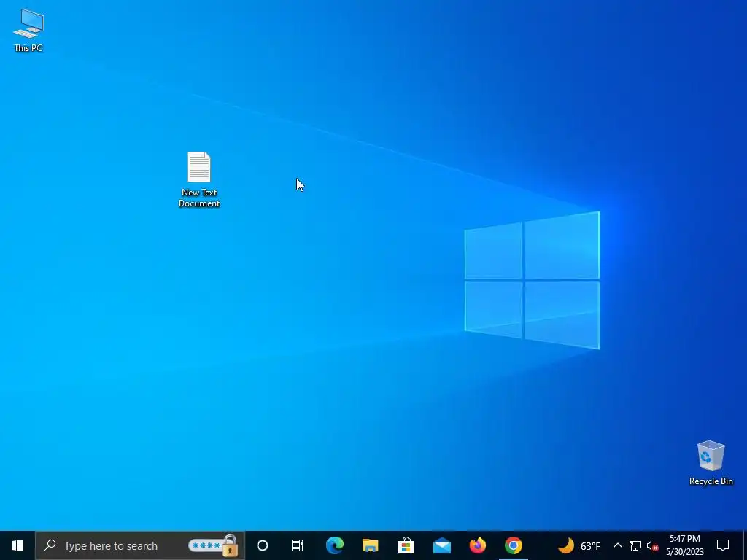The height and width of the screenshot is (560, 747).
Task: Show hidden system tray icons
Action: (617, 545)
